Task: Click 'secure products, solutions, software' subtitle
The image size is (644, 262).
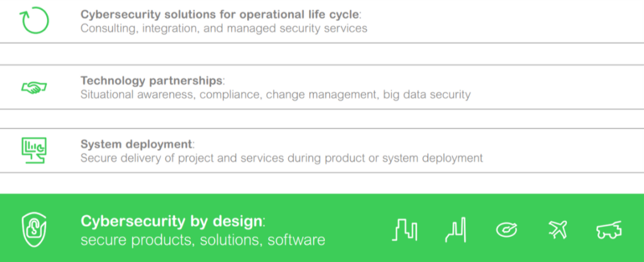Action: (x=203, y=240)
